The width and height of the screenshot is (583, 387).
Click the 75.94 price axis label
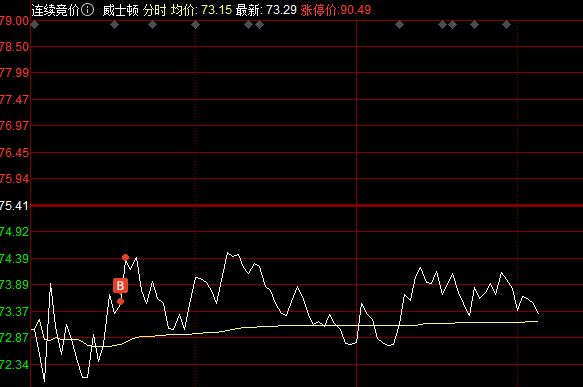click(x=14, y=179)
